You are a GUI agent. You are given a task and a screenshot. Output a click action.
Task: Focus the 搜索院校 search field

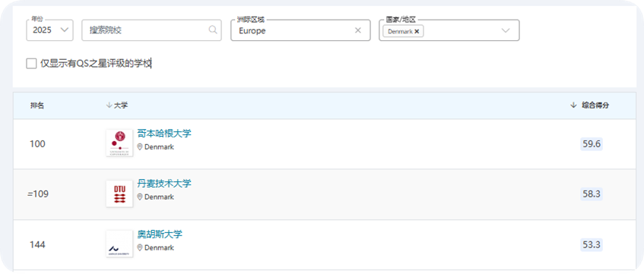151,30
